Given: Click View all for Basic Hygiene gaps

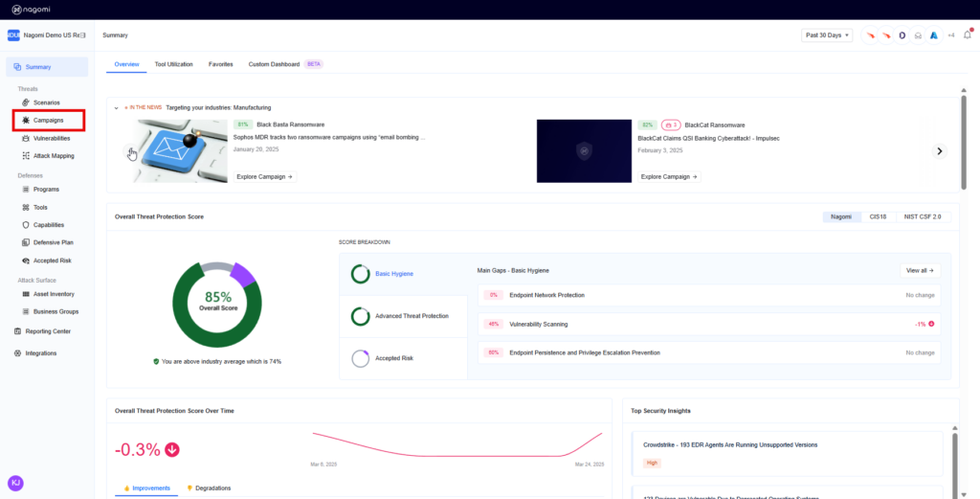Looking at the screenshot, I should point(920,271).
